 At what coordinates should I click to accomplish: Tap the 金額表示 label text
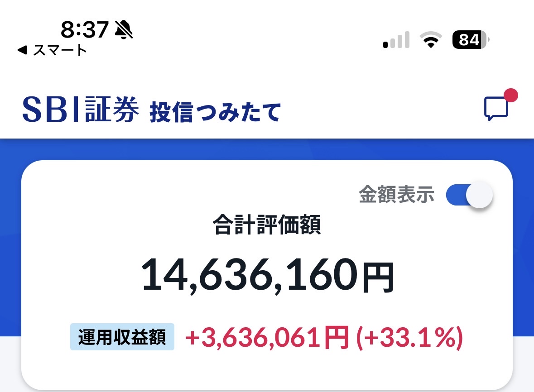(x=396, y=195)
